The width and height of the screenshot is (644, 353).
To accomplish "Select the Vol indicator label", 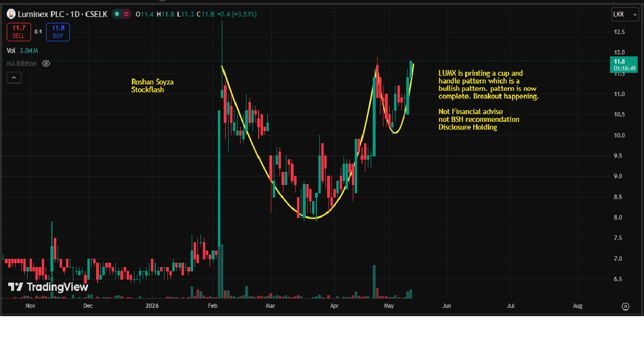I will pos(11,51).
